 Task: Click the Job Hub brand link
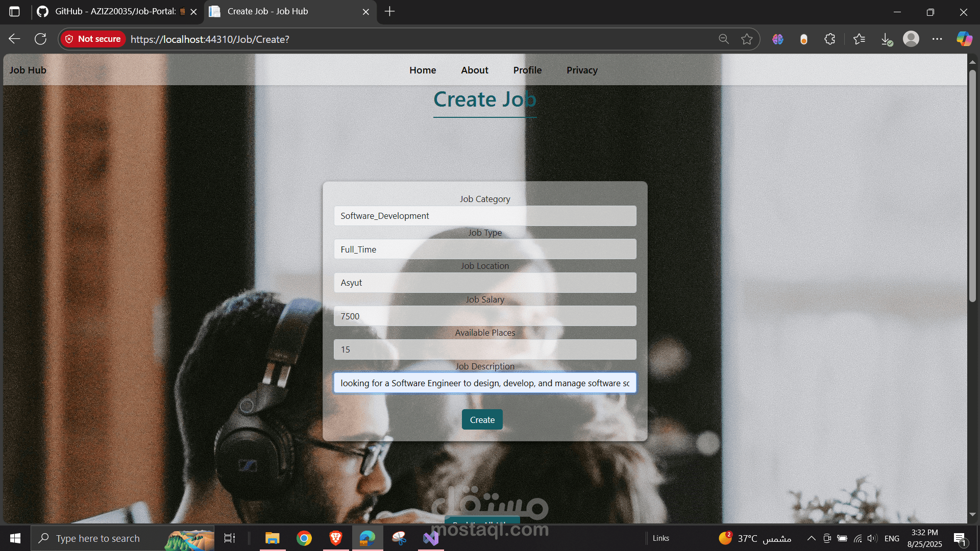[28, 70]
